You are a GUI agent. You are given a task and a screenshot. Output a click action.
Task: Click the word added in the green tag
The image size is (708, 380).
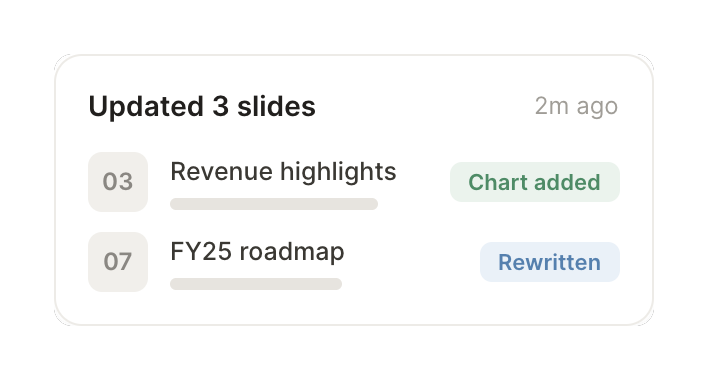(568, 182)
